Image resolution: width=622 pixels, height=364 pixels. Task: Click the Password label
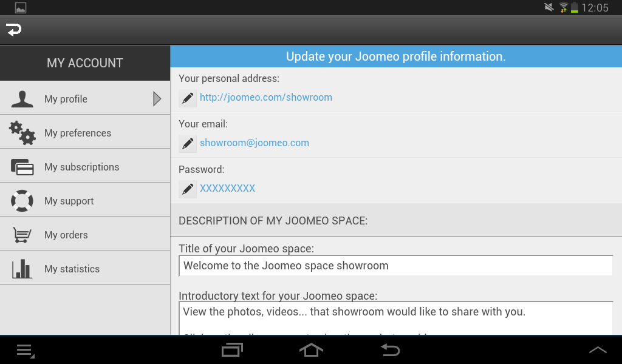click(202, 169)
